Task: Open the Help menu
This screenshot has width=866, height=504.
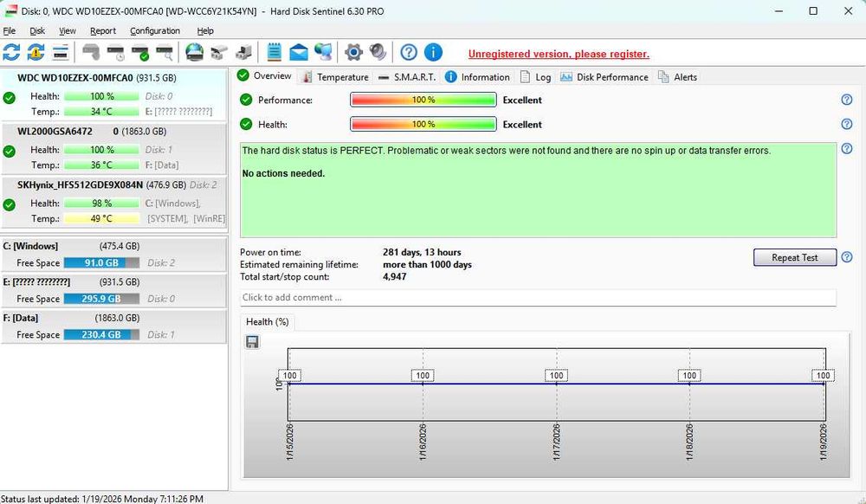Action: pos(205,31)
